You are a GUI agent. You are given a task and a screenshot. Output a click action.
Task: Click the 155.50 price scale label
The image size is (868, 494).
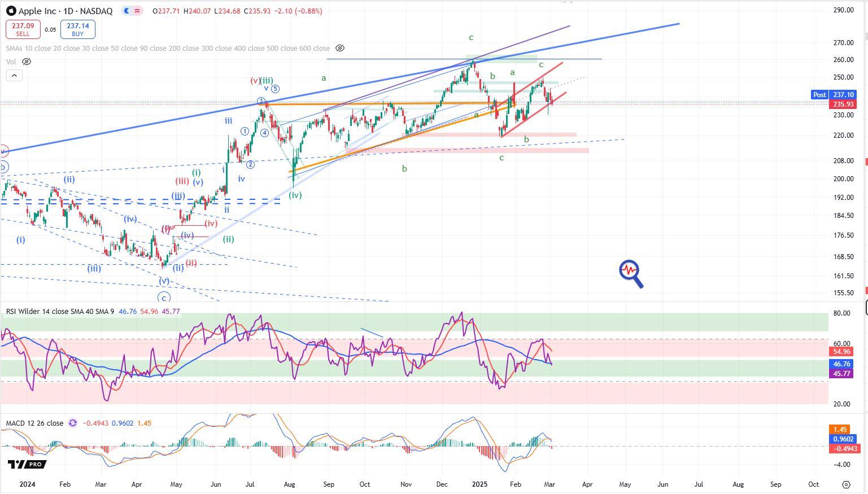(843, 293)
